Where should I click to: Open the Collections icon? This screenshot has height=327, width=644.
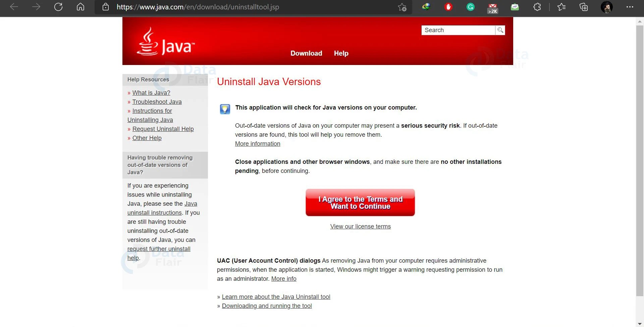coord(584,7)
